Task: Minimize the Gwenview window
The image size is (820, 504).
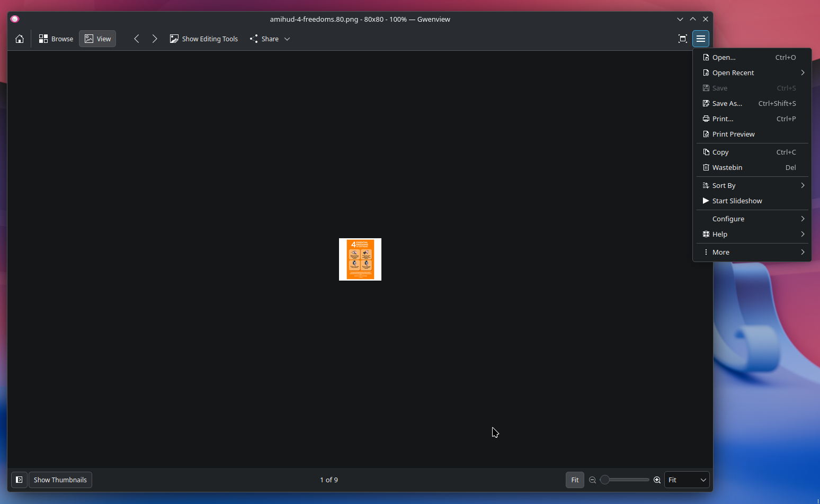Action: tap(680, 19)
